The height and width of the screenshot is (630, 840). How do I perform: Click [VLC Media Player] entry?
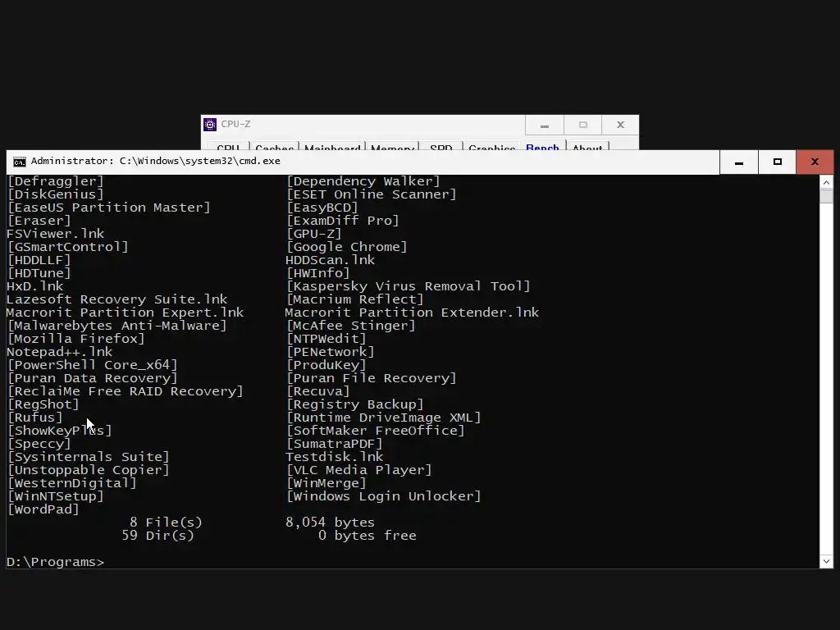pos(359,470)
